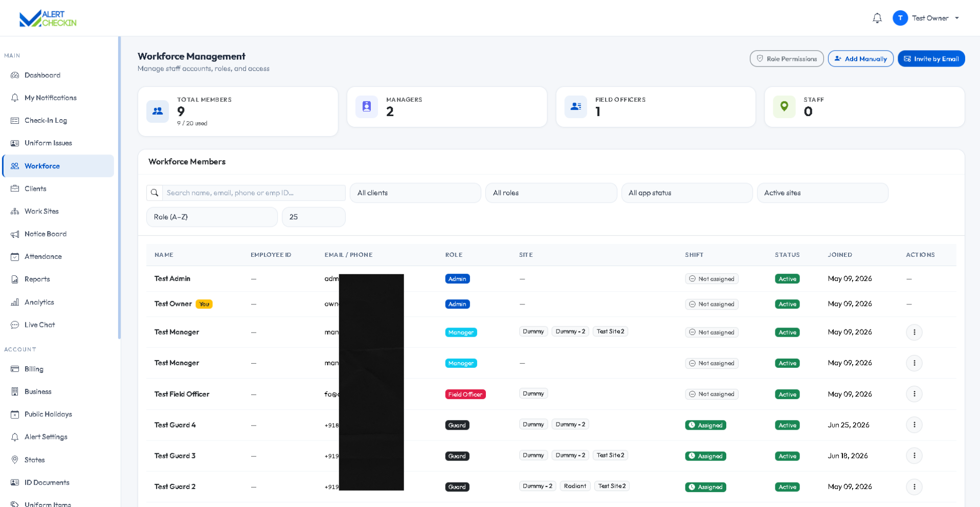
Task: Click the Alert Settings bell icon
Action: [x=15, y=437]
